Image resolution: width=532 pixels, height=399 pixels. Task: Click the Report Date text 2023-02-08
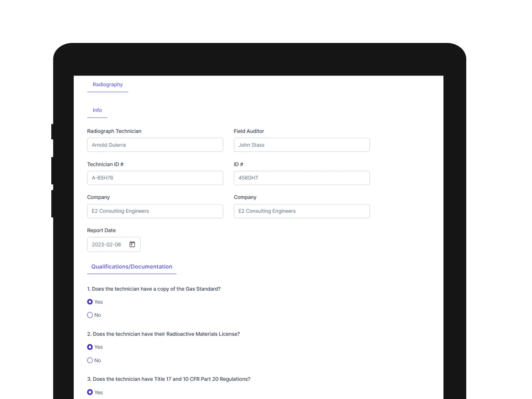coord(106,245)
